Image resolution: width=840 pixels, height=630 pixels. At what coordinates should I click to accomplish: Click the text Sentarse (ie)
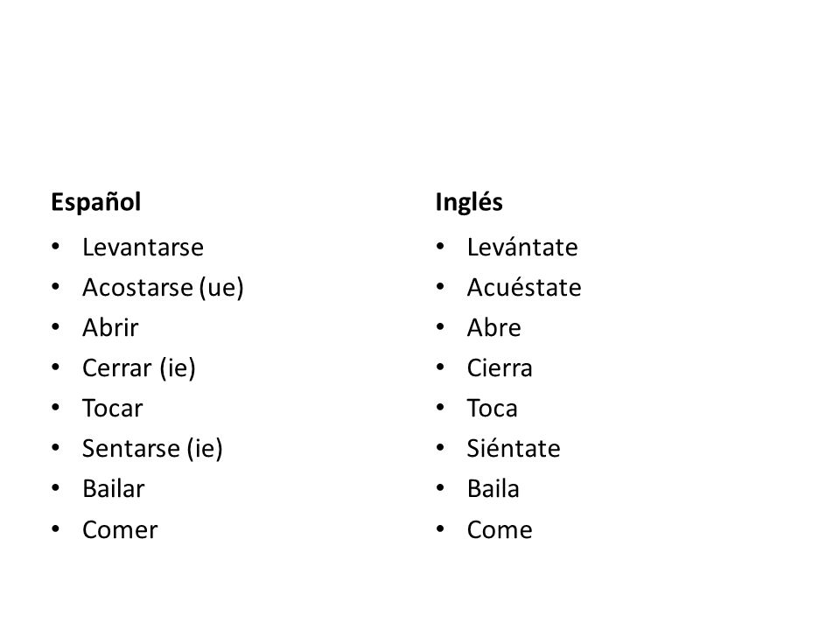[152, 449]
